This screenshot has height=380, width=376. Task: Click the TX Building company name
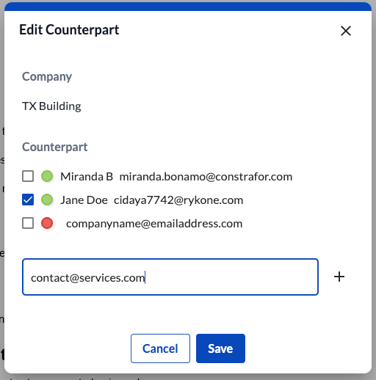click(52, 106)
